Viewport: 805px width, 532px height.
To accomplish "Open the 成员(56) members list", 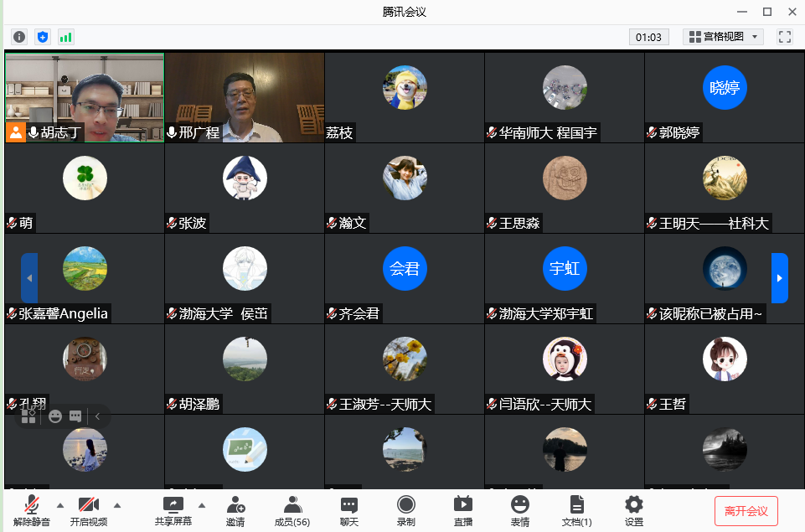I will [292, 510].
